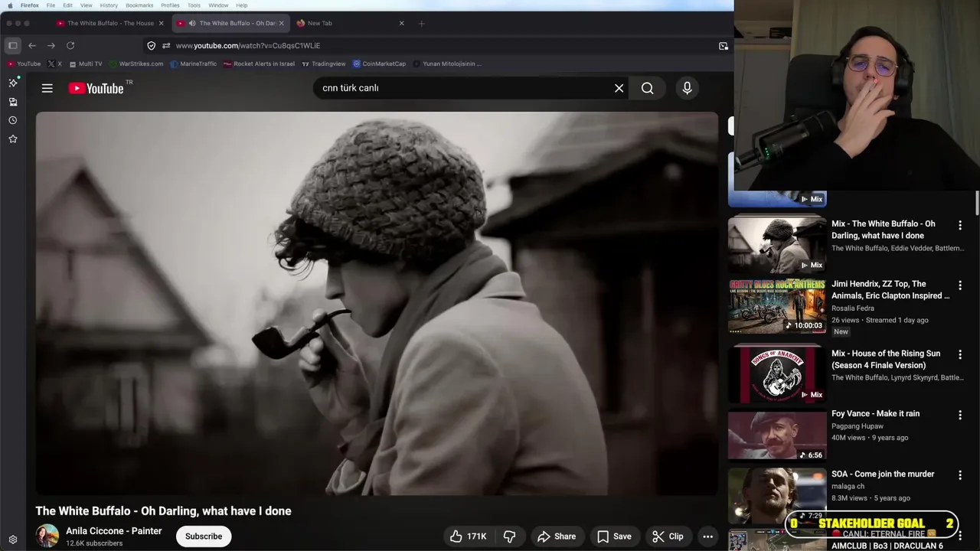Open Foy Vance - Make it rain title
This screenshot has height=551, width=980.
pos(876,414)
